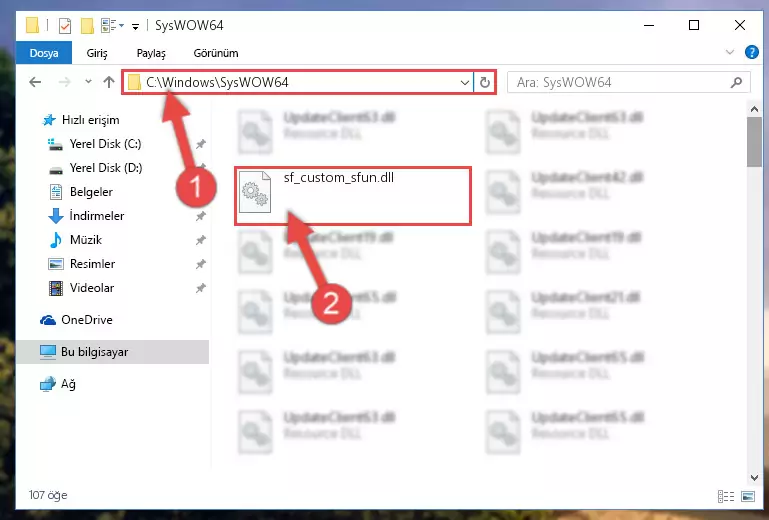Click the vertical scrollbar down arrow
The height and width of the screenshot is (520, 769).
pos(754,477)
